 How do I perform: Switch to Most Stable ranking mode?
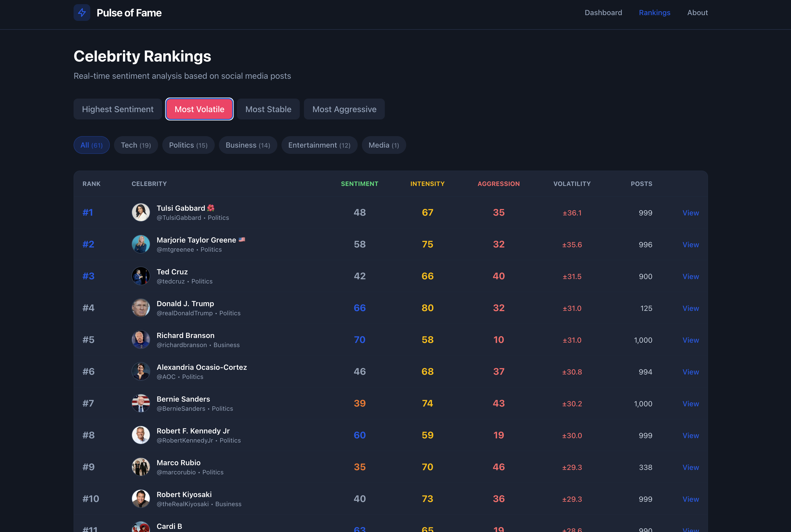click(268, 109)
